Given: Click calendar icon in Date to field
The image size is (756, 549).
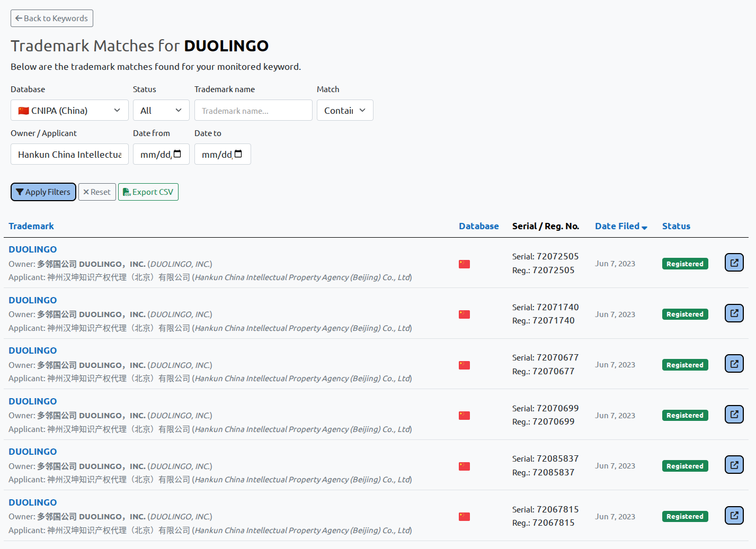Looking at the screenshot, I should tap(238, 154).
